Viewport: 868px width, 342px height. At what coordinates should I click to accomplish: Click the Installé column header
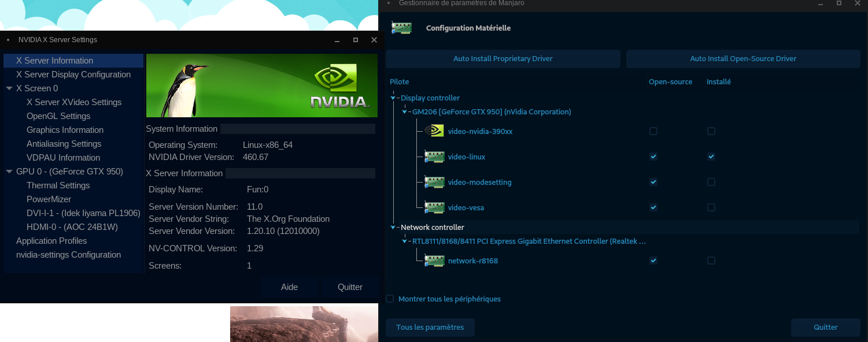(719, 82)
